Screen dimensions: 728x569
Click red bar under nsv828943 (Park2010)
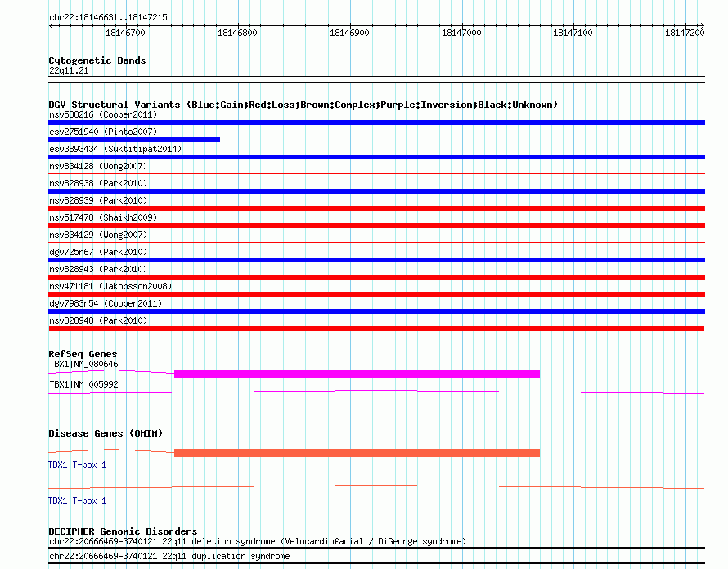point(376,277)
